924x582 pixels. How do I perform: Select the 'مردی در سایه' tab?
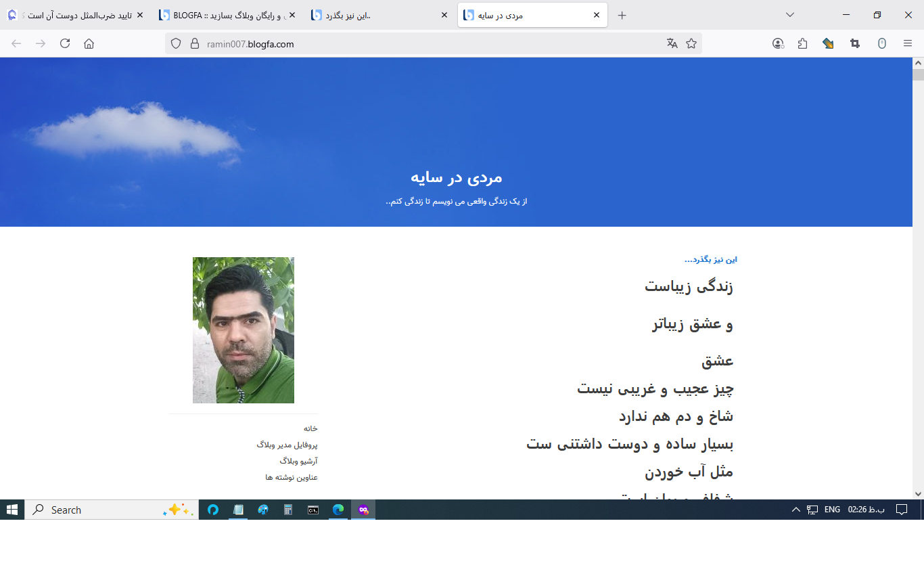[x=532, y=15]
